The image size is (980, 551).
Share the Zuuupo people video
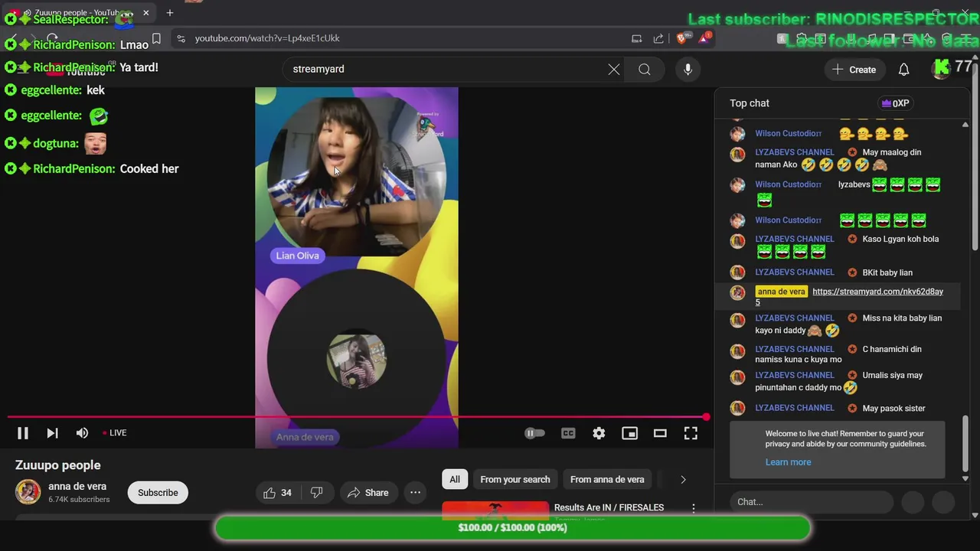pos(367,493)
